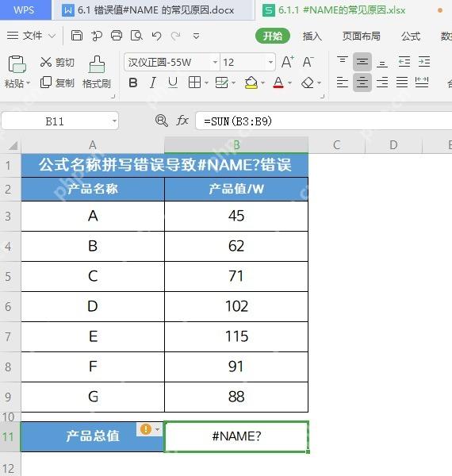452x476 pixels.
Task: Switch to the docx document tab
Action: click(x=153, y=10)
